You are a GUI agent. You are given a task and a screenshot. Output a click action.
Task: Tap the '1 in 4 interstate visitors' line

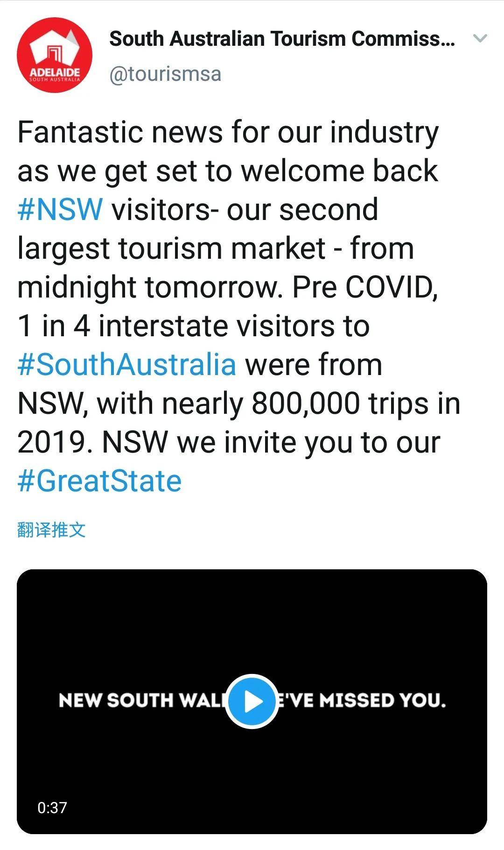pyautogui.click(x=194, y=326)
